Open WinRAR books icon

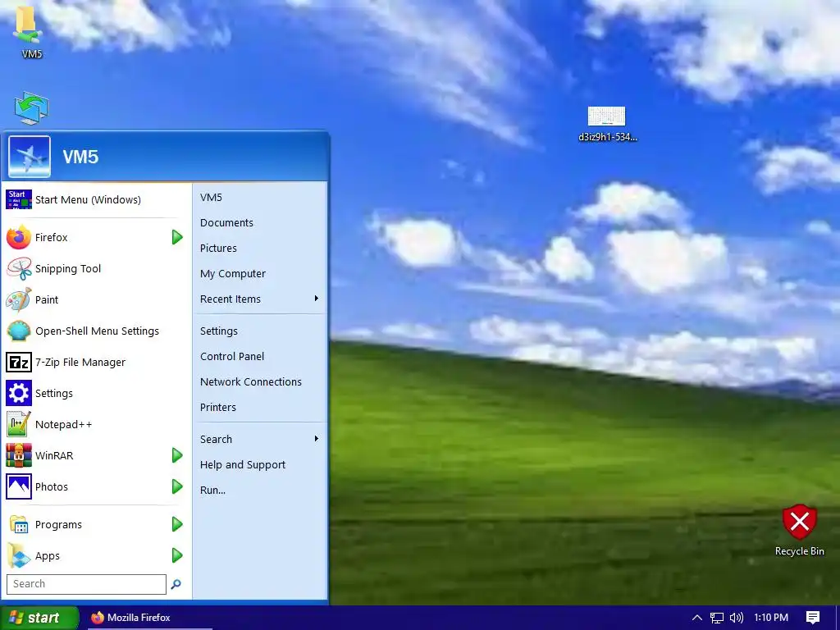19,455
